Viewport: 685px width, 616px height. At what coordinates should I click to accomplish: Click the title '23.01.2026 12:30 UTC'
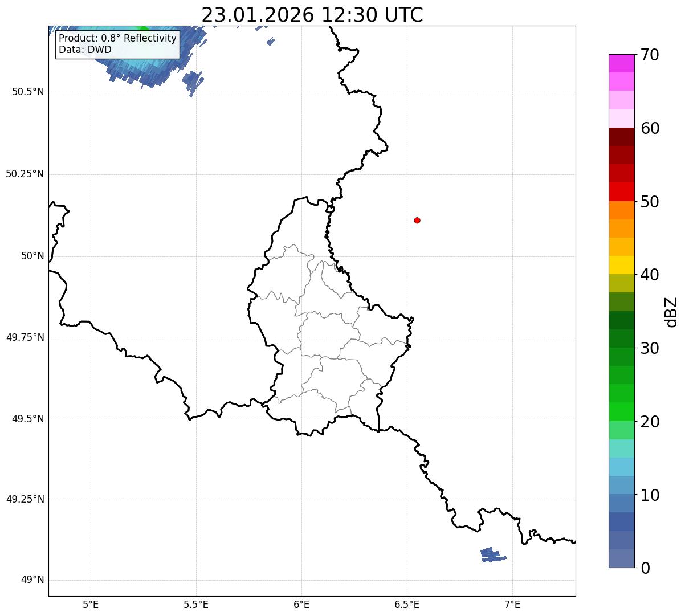pyautogui.click(x=312, y=14)
